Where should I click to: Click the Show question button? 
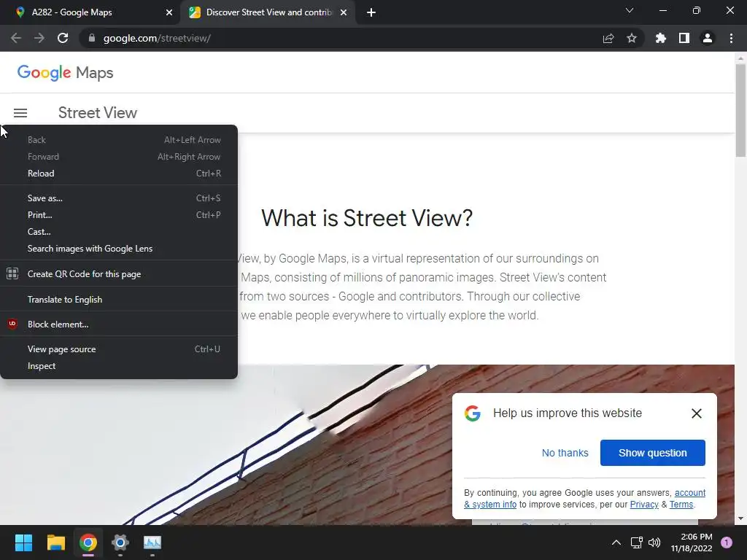653,453
